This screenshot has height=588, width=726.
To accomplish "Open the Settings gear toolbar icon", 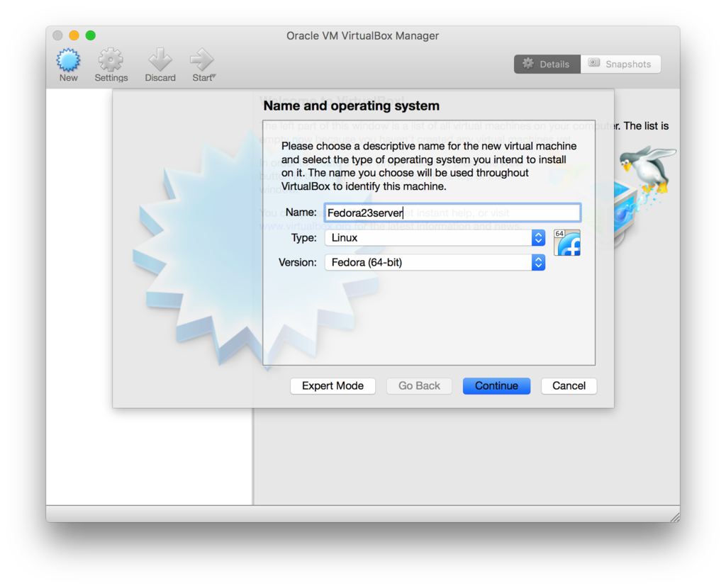I will [x=111, y=61].
